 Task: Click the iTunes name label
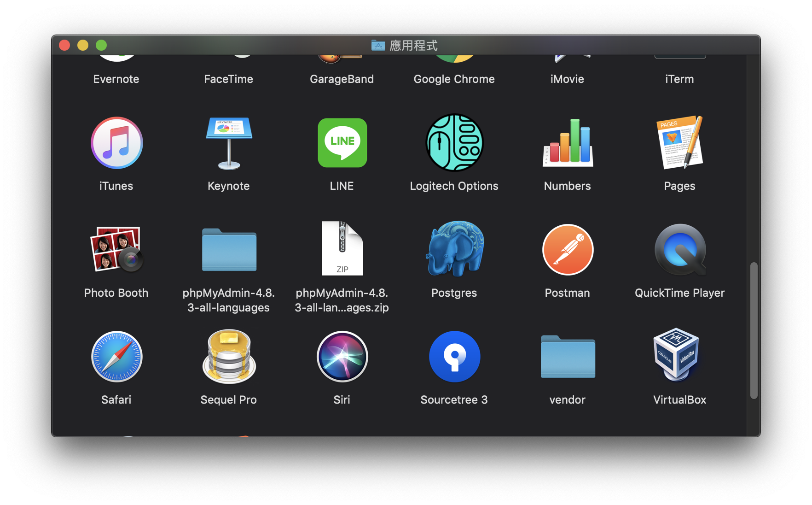116,186
